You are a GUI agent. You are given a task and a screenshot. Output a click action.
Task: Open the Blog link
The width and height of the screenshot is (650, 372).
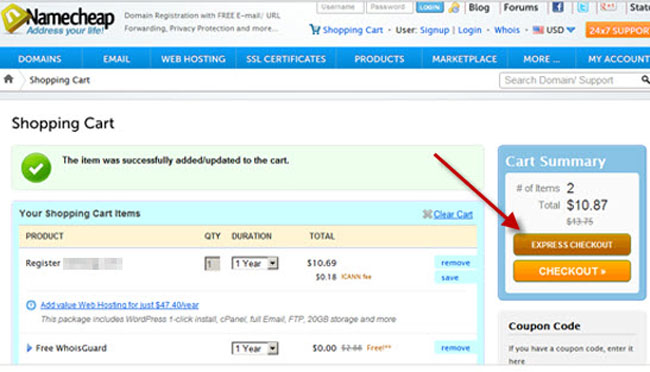tap(479, 7)
